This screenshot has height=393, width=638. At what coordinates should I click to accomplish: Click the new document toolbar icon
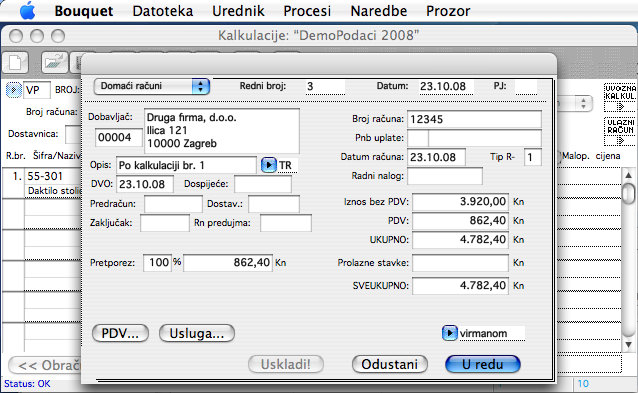point(15,63)
